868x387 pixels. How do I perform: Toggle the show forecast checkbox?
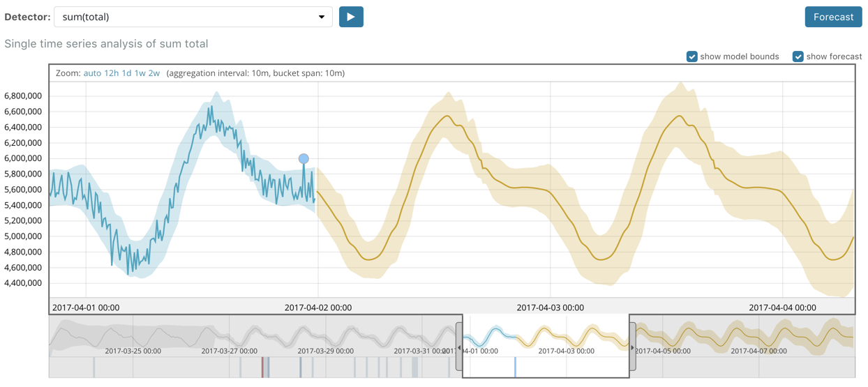pos(798,56)
